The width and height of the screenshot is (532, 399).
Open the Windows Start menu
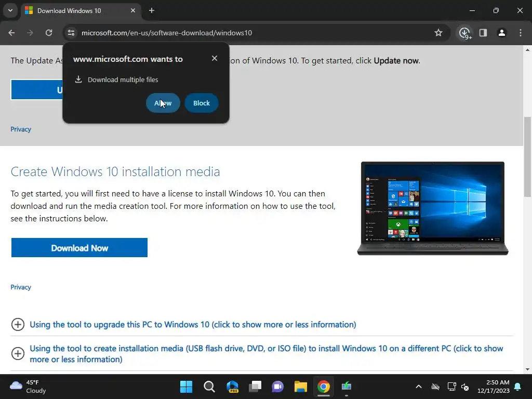pos(187,387)
